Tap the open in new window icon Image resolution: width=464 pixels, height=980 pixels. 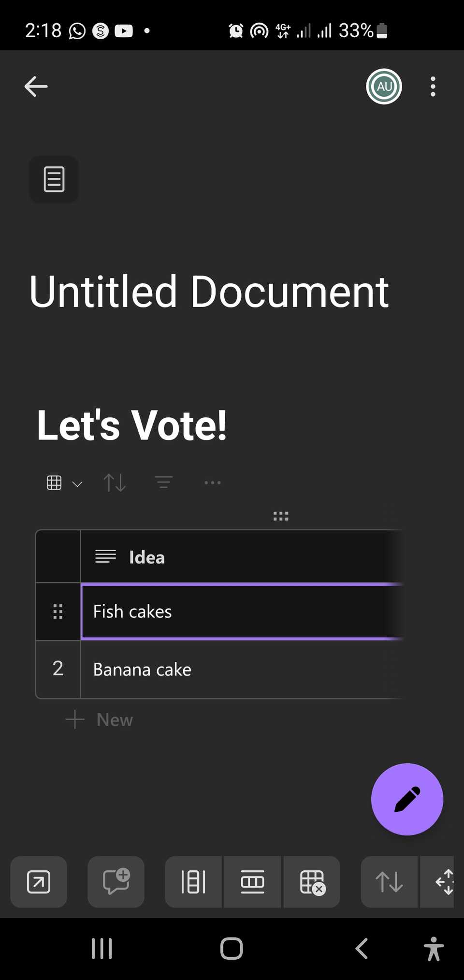click(x=38, y=882)
